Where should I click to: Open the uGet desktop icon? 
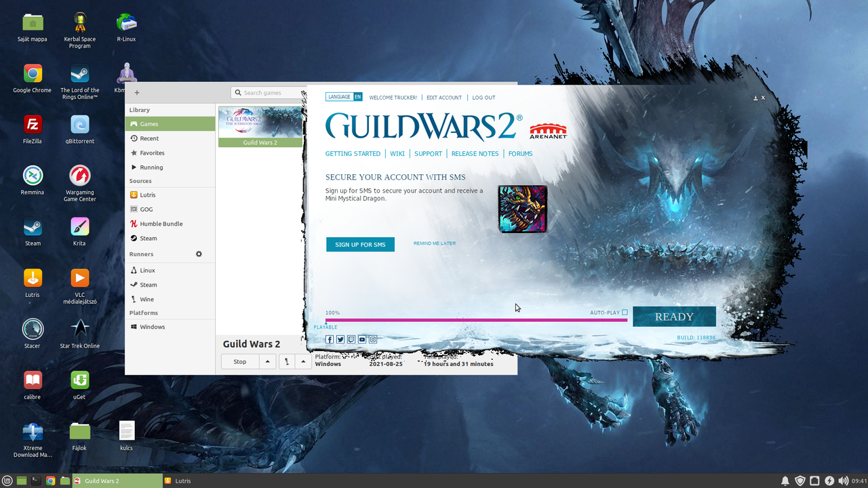[x=80, y=384]
